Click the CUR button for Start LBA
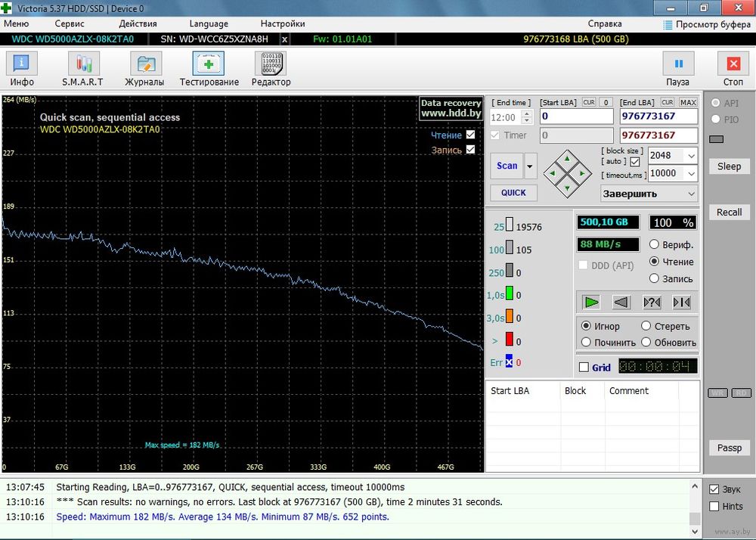Viewport: 756px width, 540px height. click(x=589, y=102)
